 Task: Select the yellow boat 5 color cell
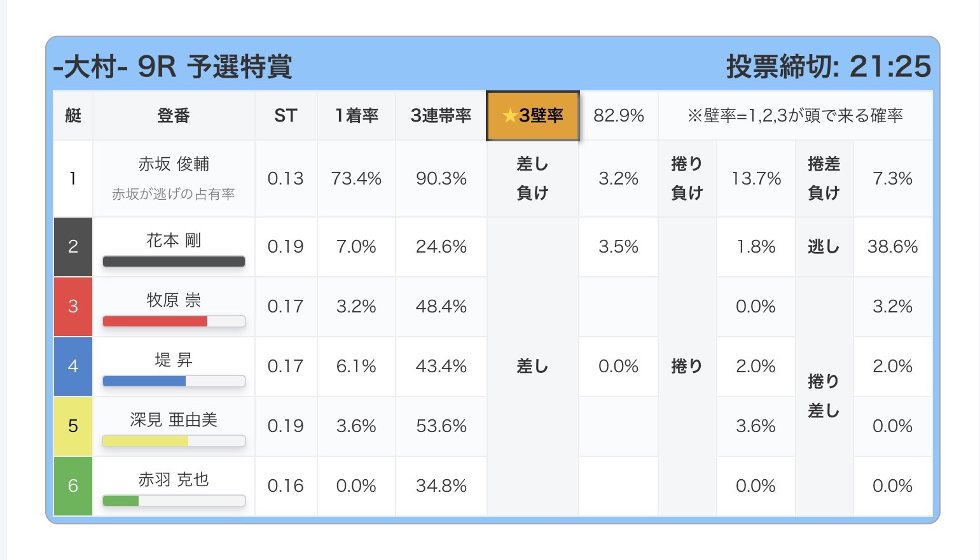(x=73, y=426)
